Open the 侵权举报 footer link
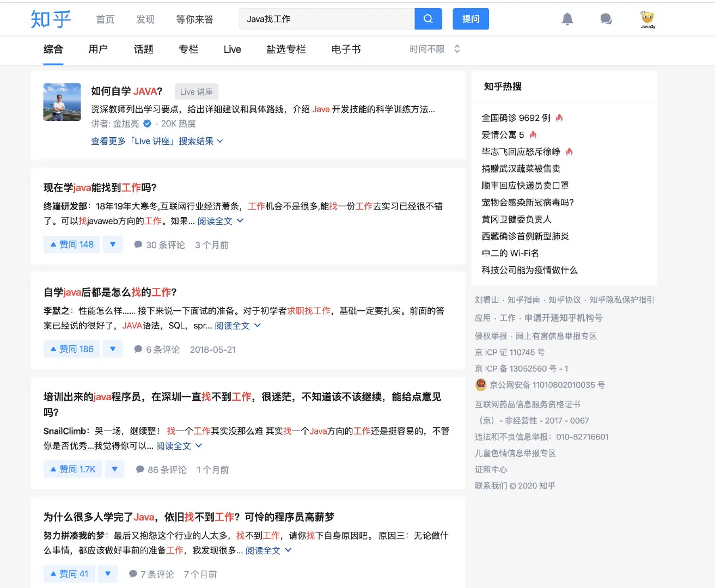 [x=491, y=336]
